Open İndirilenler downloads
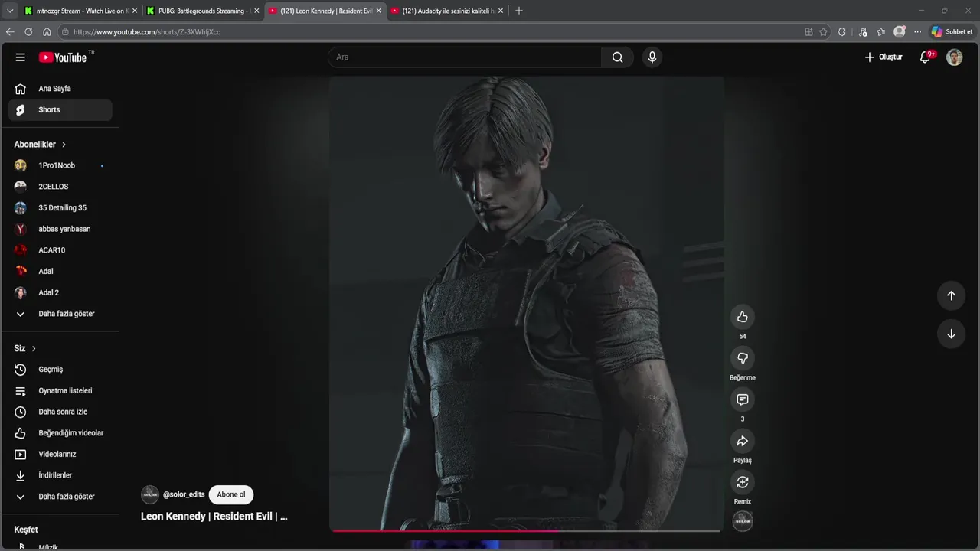 pyautogui.click(x=60, y=475)
